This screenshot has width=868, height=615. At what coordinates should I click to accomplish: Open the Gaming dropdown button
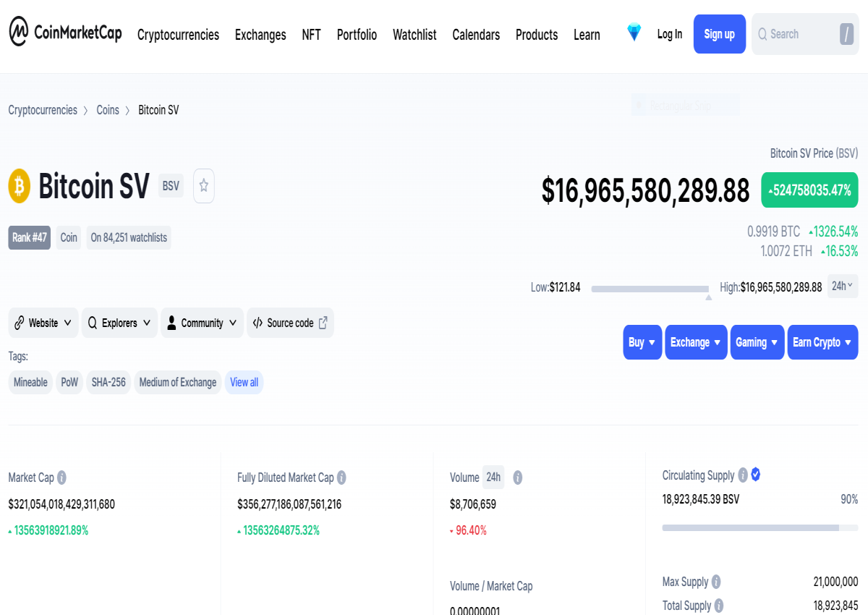click(757, 342)
